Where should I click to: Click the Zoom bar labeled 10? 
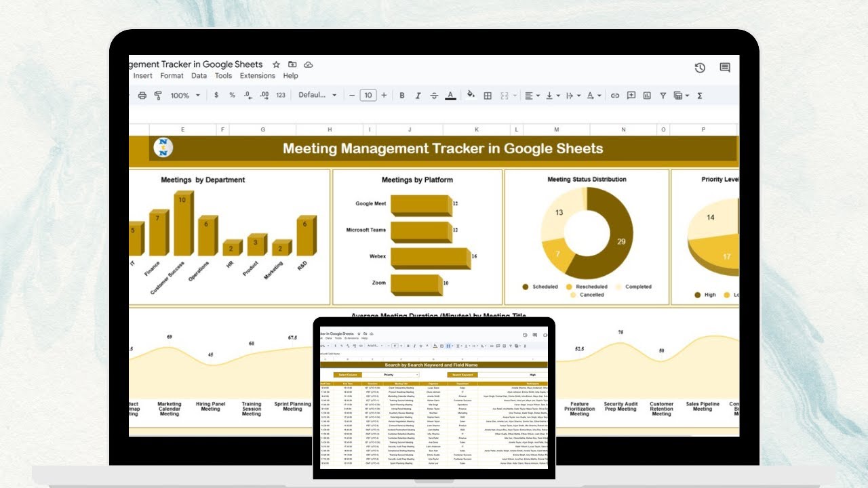tap(417, 285)
